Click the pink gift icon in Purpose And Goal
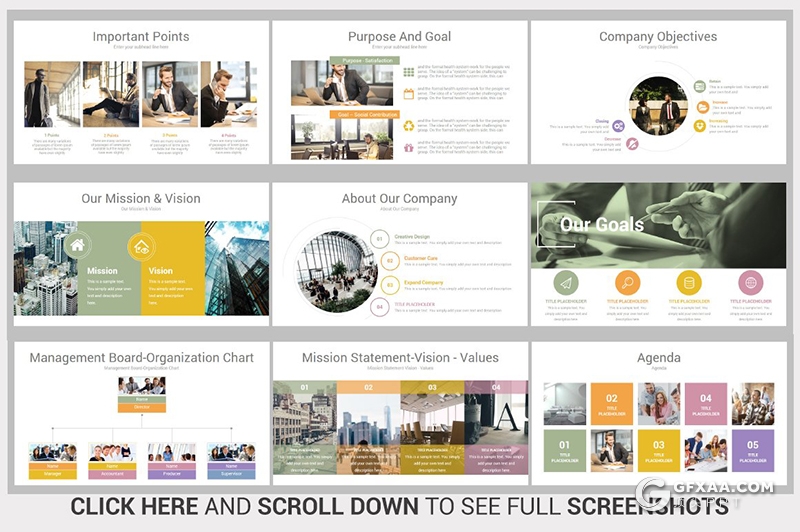Screen dimensions: 800x532 coord(409,147)
